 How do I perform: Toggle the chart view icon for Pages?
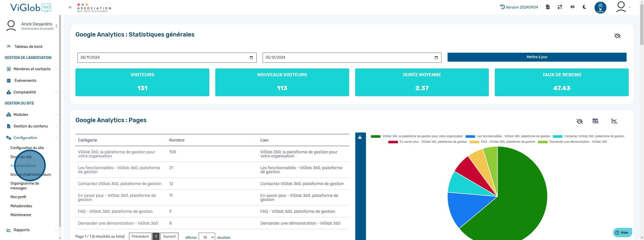[614, 121]
